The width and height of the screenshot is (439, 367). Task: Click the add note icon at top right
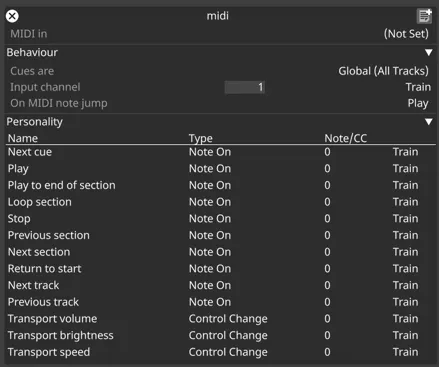[x=424, y=16]
